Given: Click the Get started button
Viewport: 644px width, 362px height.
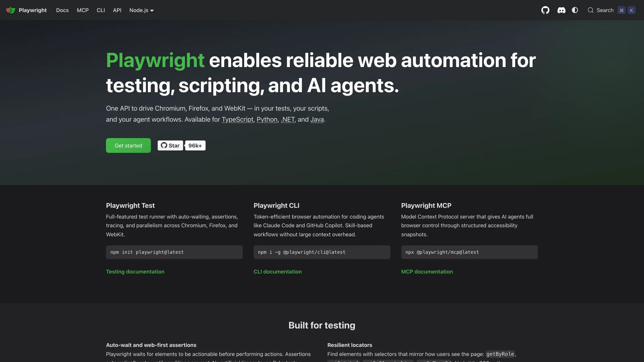Looking at the screenshot, I should pos(128,145).
